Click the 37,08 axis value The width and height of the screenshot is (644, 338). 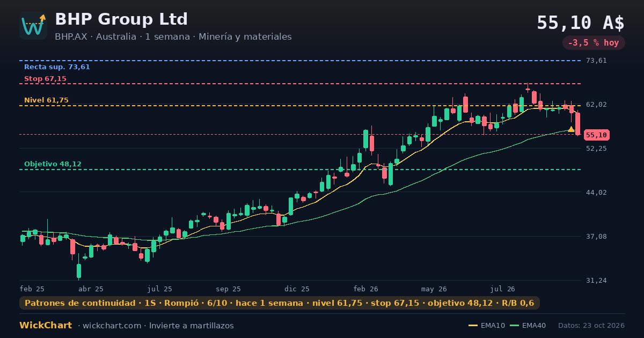tap(597, 237)
